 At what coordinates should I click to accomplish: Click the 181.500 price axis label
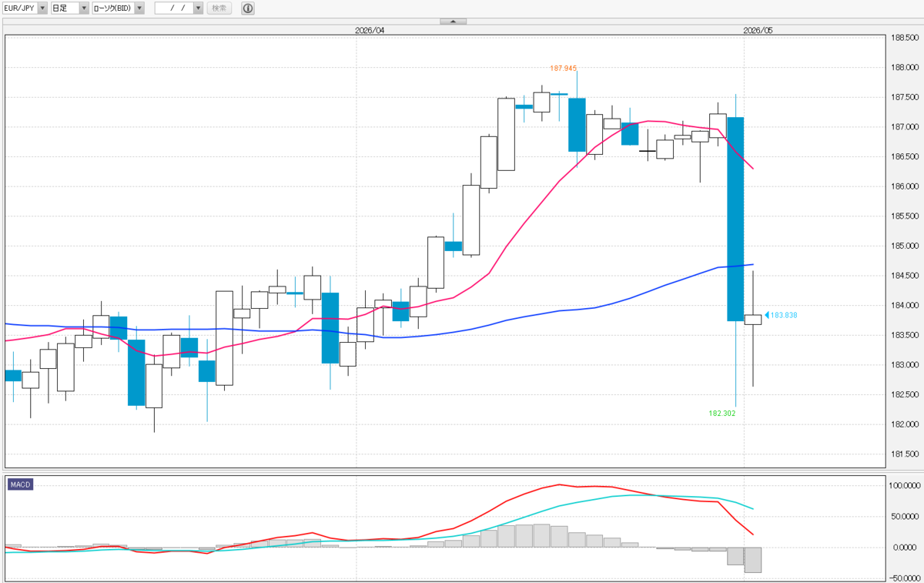point(904,454)
